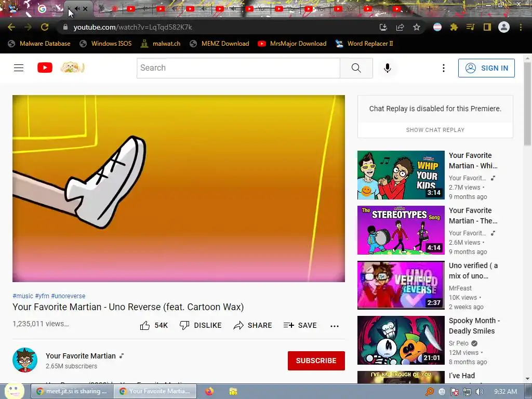
Task: Click the share page icon in address bar
Action: click(x=400, y=27)
